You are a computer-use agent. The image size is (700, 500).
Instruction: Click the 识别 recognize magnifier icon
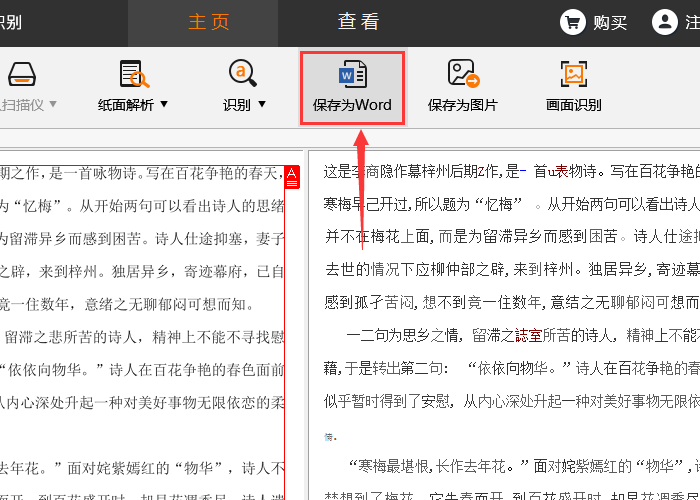click(x=242, y=74)
